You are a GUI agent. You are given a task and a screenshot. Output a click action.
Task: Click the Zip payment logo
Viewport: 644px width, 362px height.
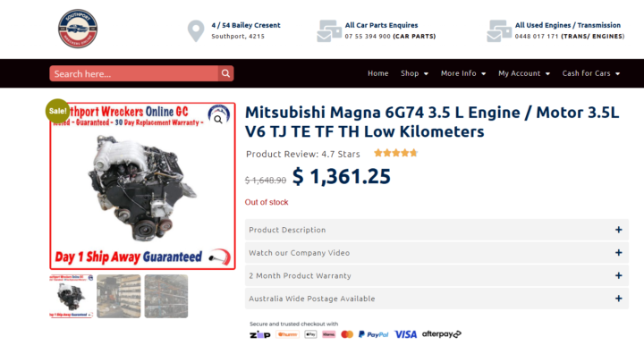pos(260,334)
